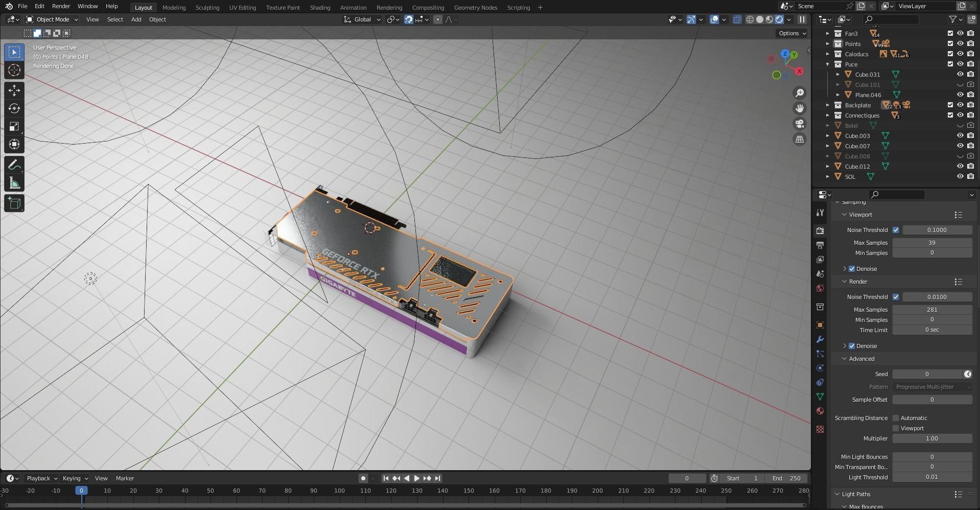Click the pan hand viewport gizmo
This screenshot has height=510, width=980.
pyautogui.click(x=800, y=108)
